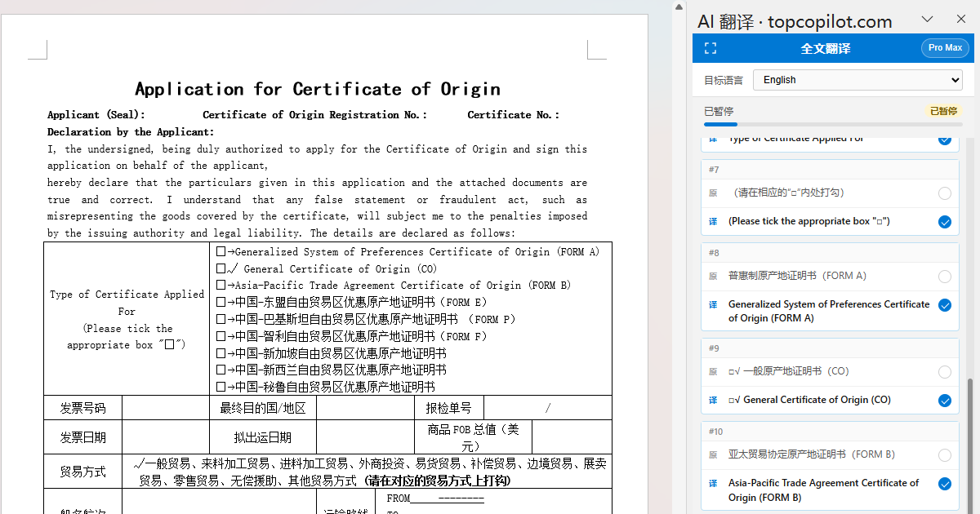Click the card number #7 label

pyautogui.click(x=714, y=170)
